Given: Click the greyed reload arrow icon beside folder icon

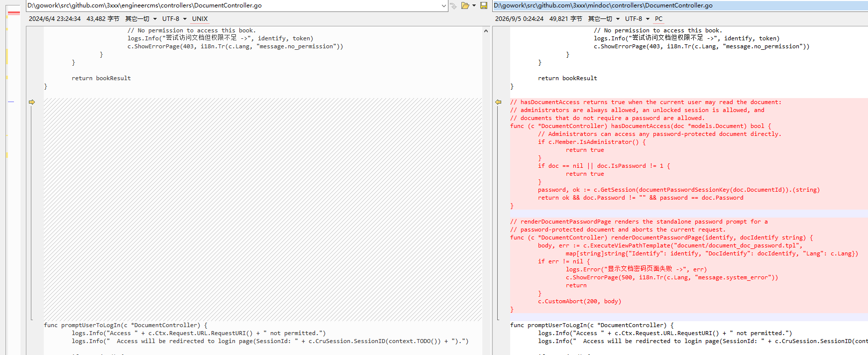Looking at the screenshot, I should tap(453, 5).
